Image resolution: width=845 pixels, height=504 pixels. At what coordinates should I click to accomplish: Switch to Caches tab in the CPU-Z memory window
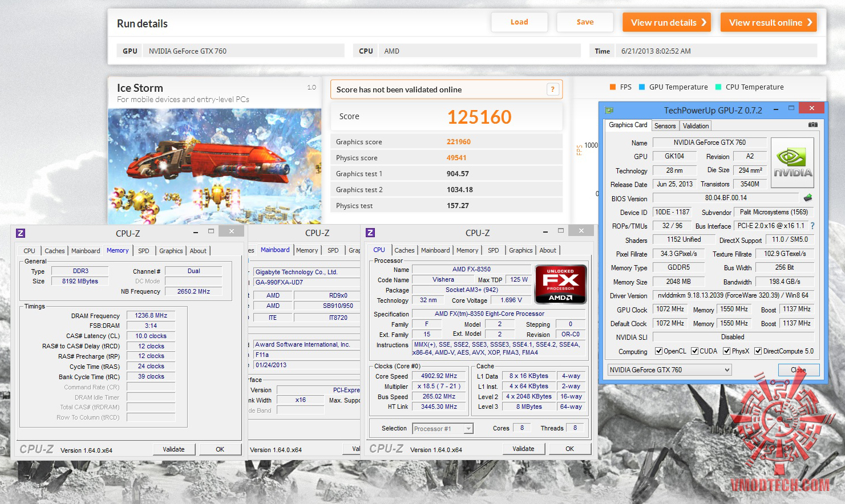(x=55, y=251)
